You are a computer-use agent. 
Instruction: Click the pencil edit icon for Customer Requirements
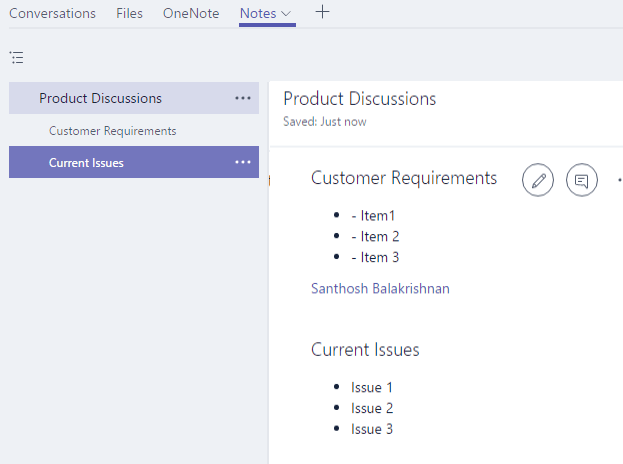(x=538, y=181)
